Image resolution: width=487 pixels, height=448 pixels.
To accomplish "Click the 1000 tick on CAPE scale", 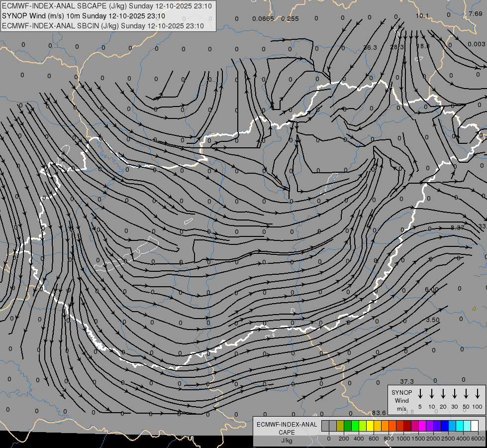I will pos(403,439).
